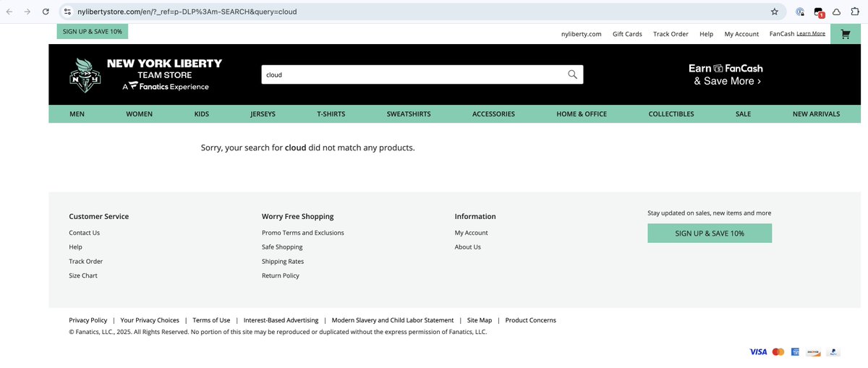Open the WOMEN category menu

click(139, 114)
